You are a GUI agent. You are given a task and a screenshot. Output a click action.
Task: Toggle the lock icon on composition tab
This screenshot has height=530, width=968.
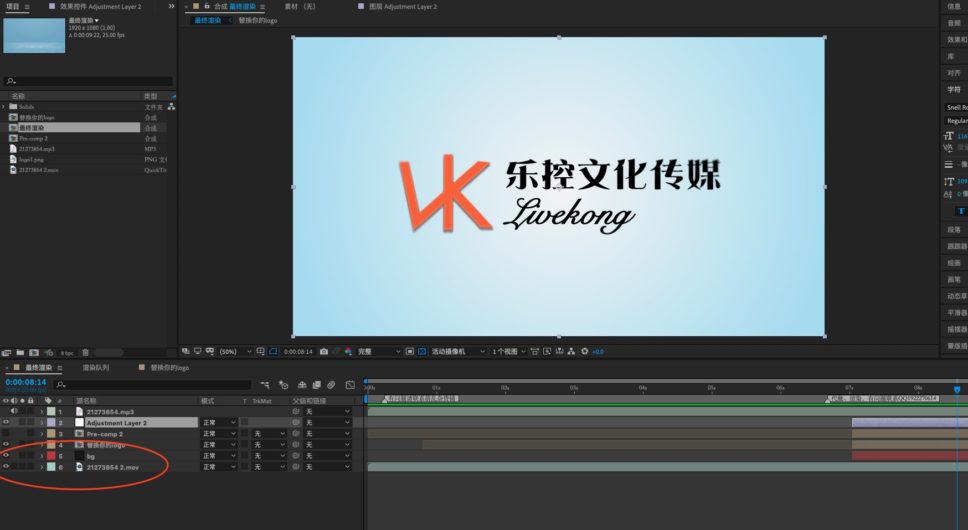pos(207,6)
